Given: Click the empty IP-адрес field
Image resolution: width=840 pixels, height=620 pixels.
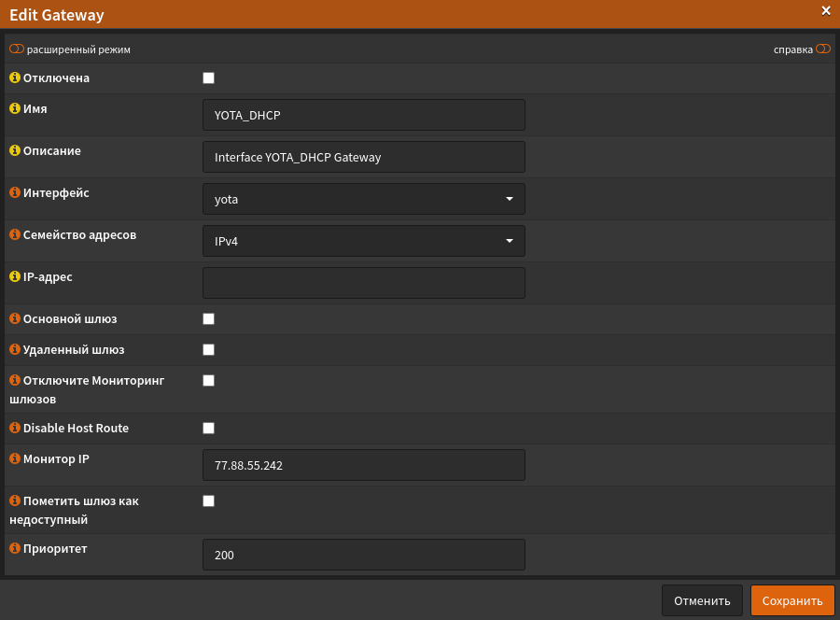Looking at the screenshot, I should pos(364,283).
